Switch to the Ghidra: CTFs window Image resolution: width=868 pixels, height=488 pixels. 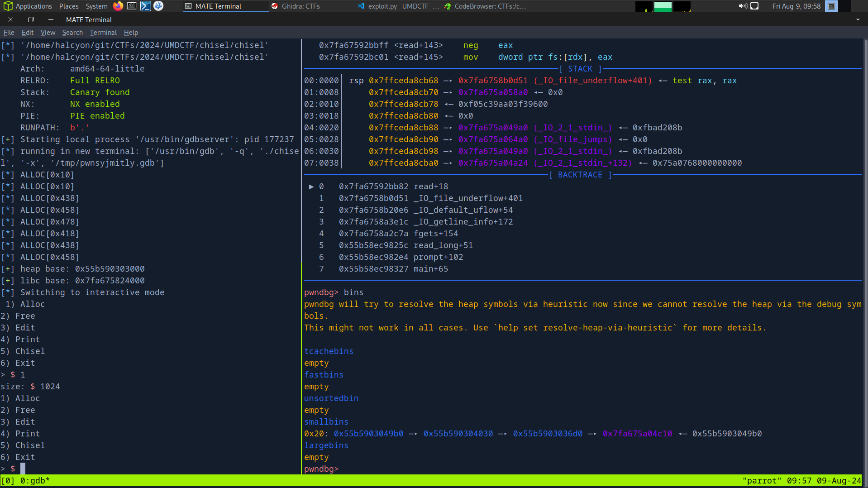pyautogui.click(x=300, y=6)
